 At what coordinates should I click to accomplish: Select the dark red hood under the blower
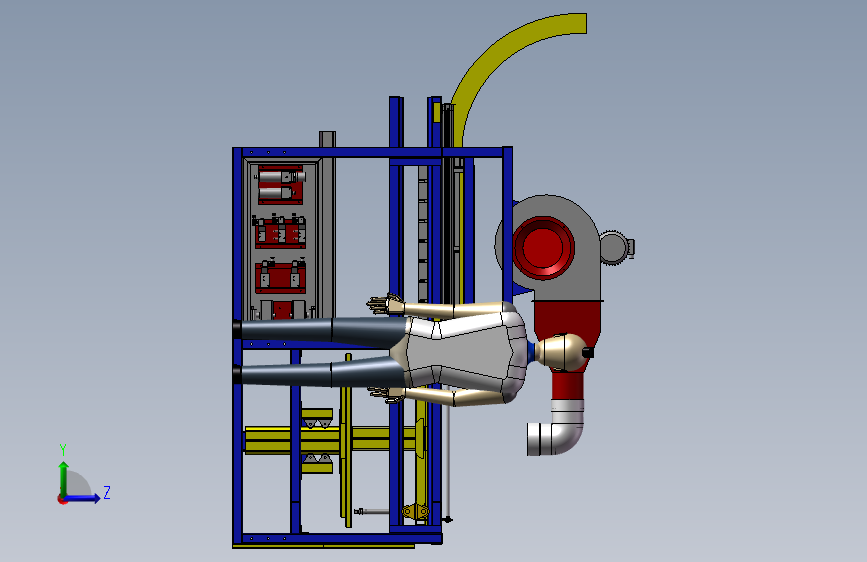pos(568,320)
